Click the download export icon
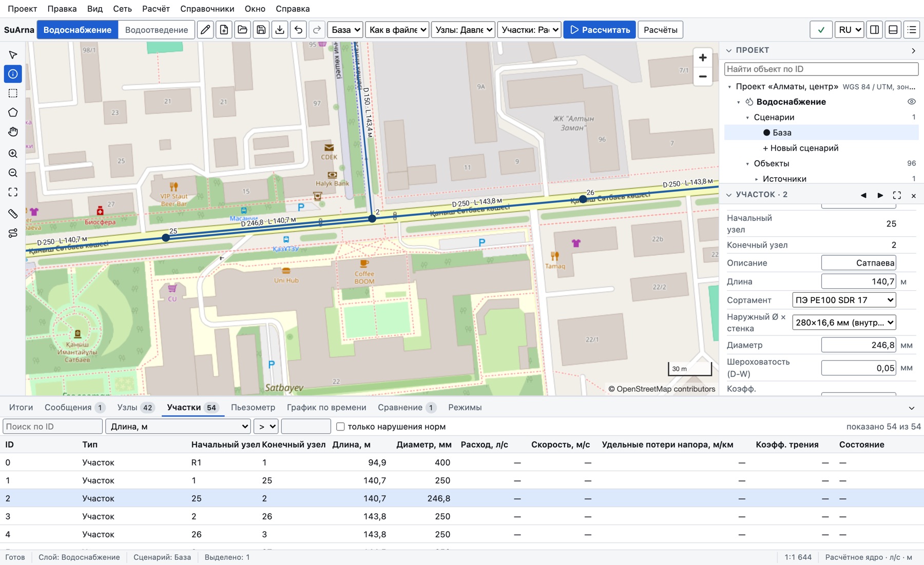The width and height of the screenshot is (924, 565). click(280, 30)
